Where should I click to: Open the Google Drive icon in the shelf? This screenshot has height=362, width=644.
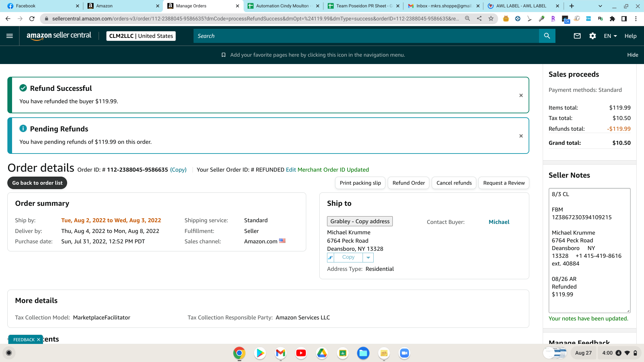pos(322,353)
